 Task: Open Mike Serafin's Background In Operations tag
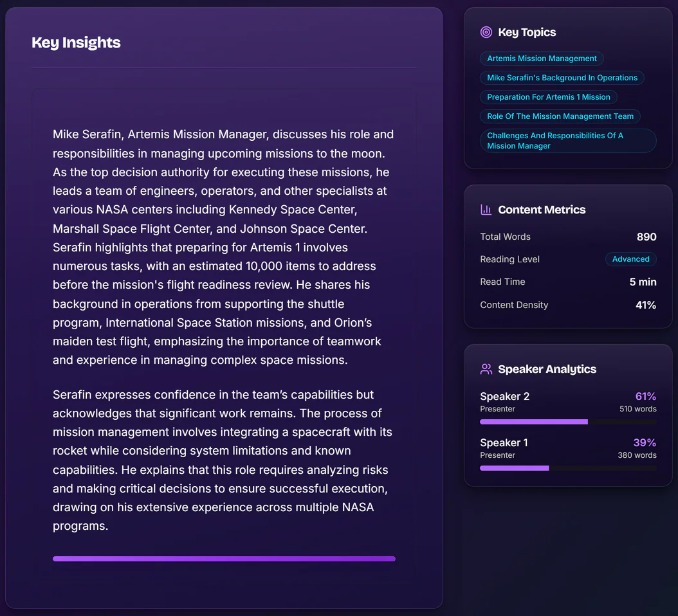tap(562, 78)
